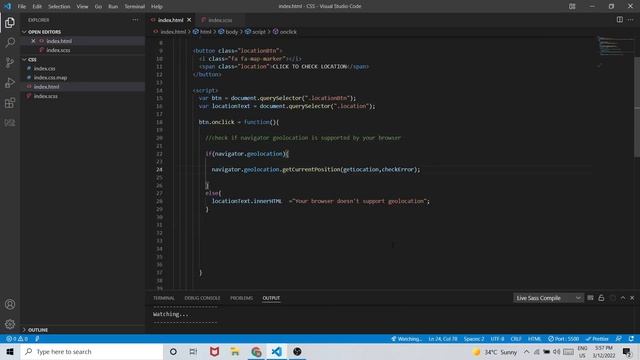Open the Extensions view
This screenshot has width=640, height=360.
[10, 103]
